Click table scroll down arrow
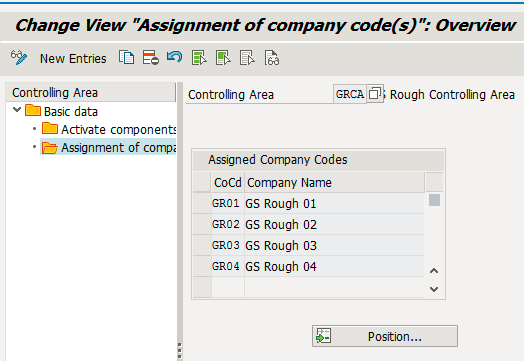This screenshot has width=524, height=361. 434,289
